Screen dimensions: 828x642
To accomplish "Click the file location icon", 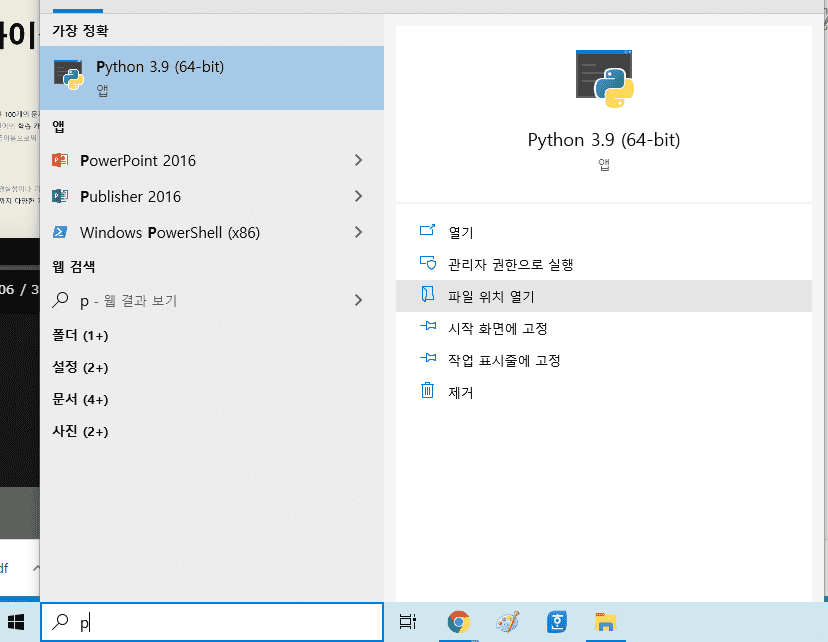I will point(427,294).
